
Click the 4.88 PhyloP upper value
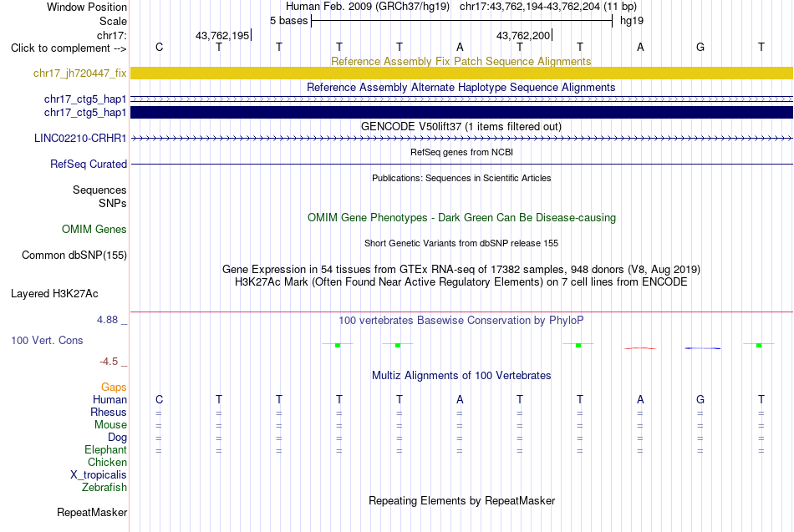107,320
